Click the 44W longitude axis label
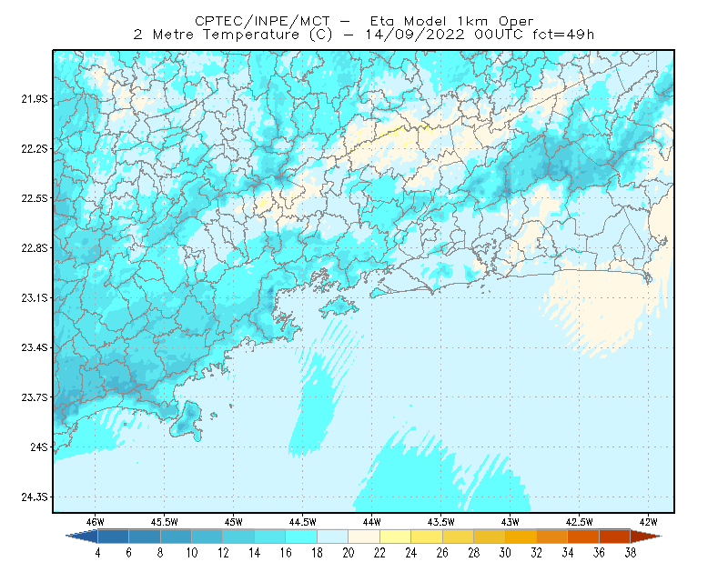Image resolution: width=728 pixels, height=562 pixels. (x=371, y=522)
